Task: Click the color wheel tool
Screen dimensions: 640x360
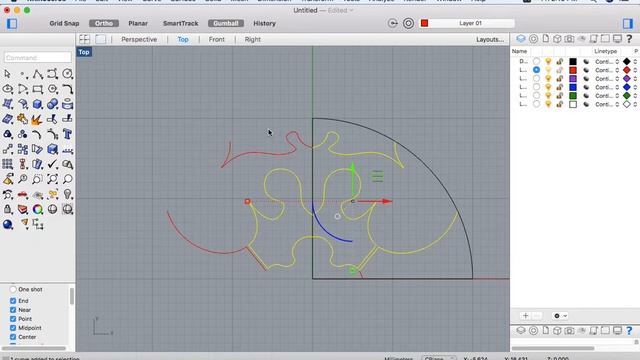Action: click(38, 209)
